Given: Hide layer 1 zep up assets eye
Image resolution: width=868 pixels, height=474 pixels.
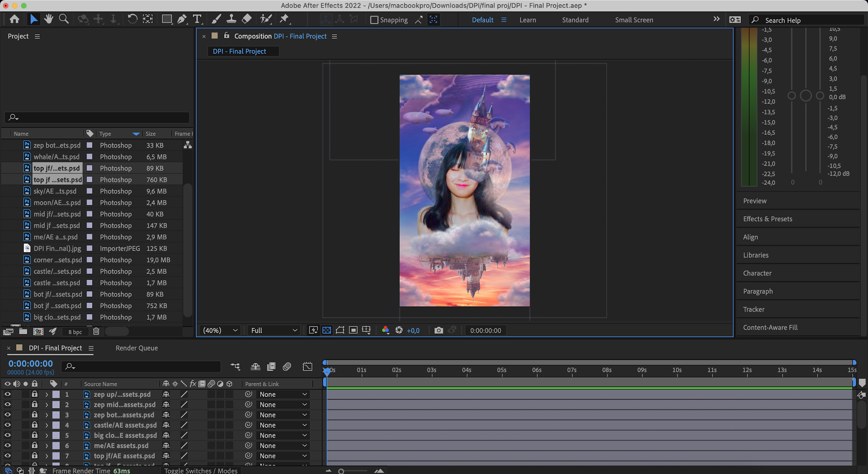Looking at the screenshot, I should [7, 394].
